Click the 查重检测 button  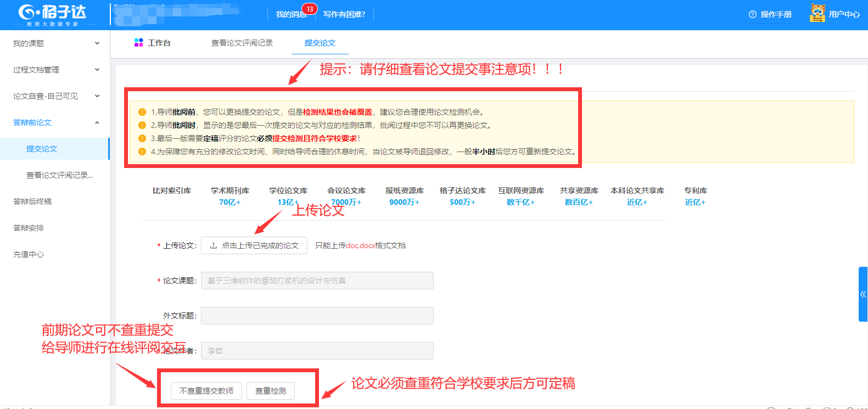271,391
